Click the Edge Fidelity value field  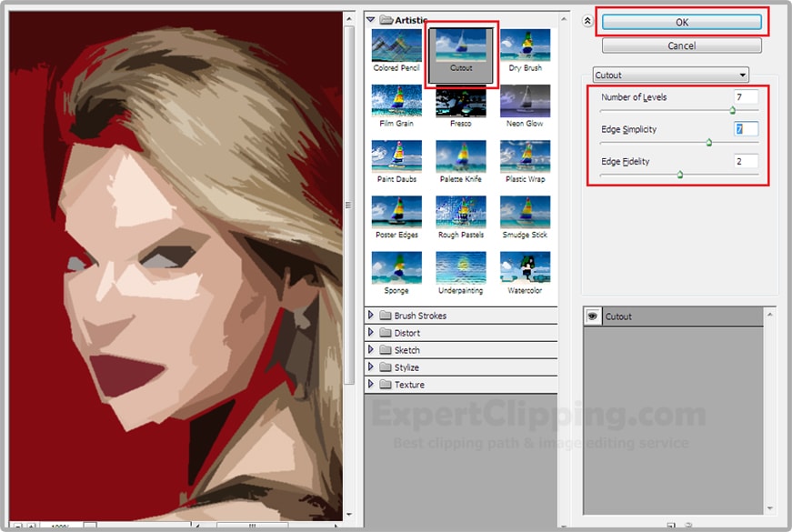[746, 161]
